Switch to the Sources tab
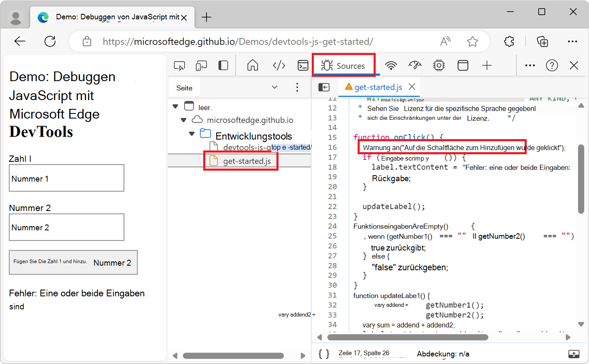The height and width of the screenshot is (364, 589). click(x=343, y=65)
